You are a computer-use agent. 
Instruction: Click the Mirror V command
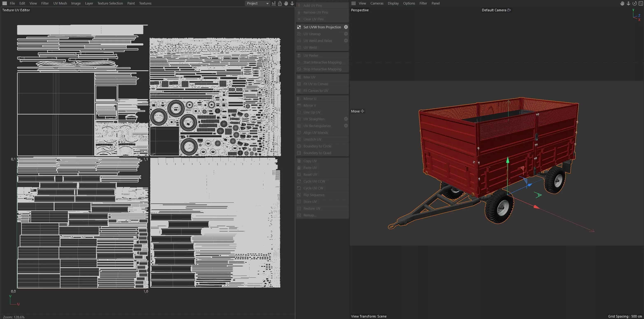pyautogui.click(x=323, y=105)
